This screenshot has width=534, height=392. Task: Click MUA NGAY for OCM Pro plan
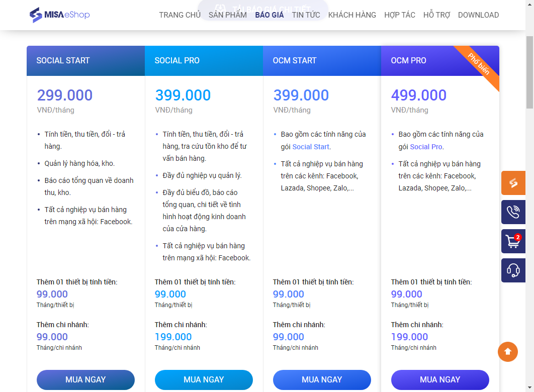pyautogui.click(x=440, y=380)
